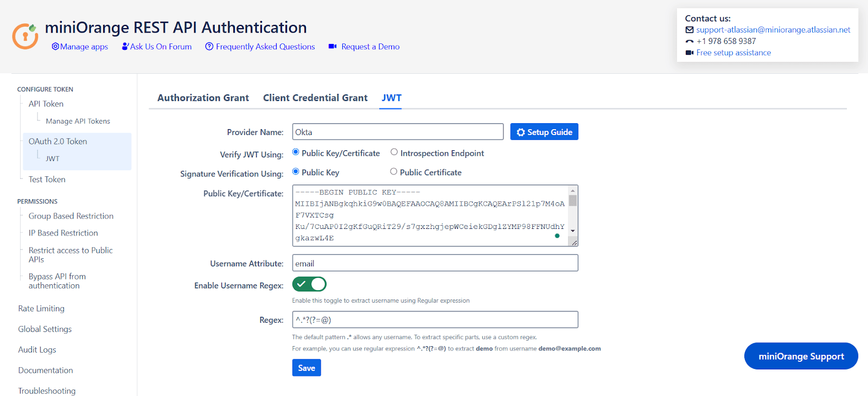This screenshot has height=396, width=868.
Task: Click the CONFIGURE TOKEN section heading
Action: tap(45, 89)
